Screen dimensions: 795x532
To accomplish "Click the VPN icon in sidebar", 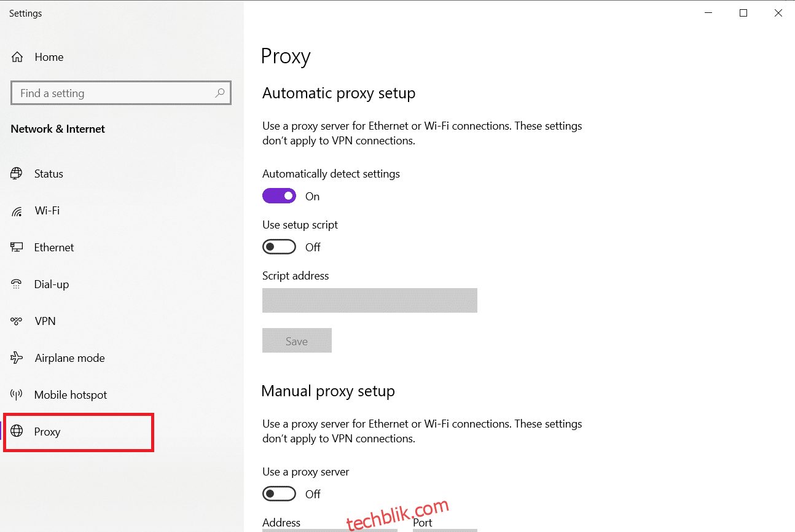I will point(17,321).
